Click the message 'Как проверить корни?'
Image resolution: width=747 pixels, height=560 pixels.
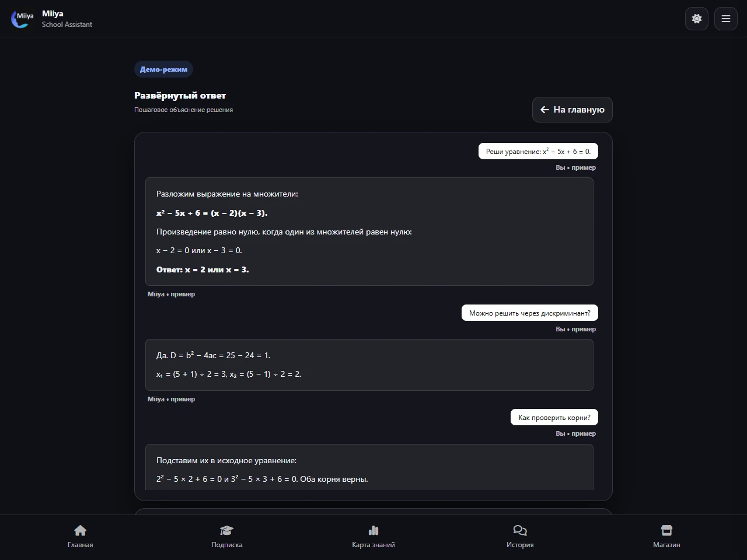[x=554, y=418]
